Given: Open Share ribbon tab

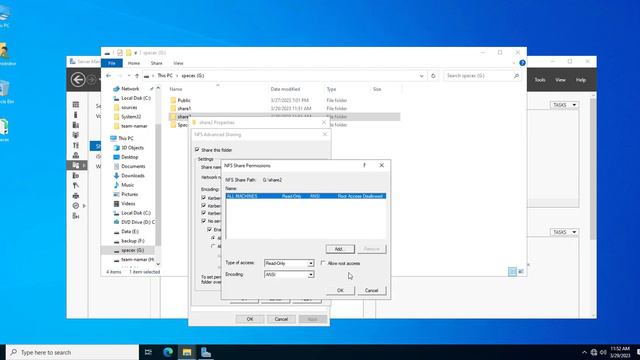Looking at the screenshot, I should (x=156, y=63).
